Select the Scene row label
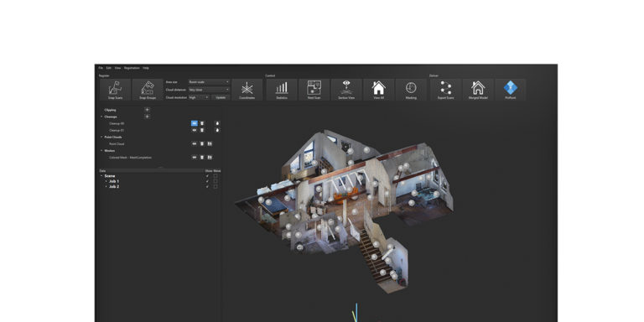 tap(110, 176)
